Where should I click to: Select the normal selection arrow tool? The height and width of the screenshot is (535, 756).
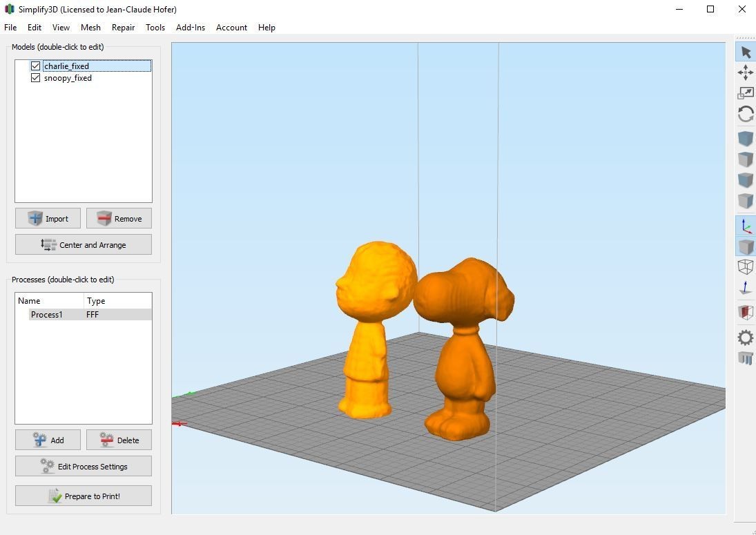(746, 52)
